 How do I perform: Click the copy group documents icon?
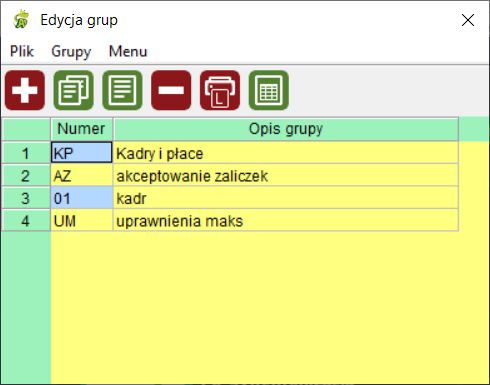tap(74, 90)
